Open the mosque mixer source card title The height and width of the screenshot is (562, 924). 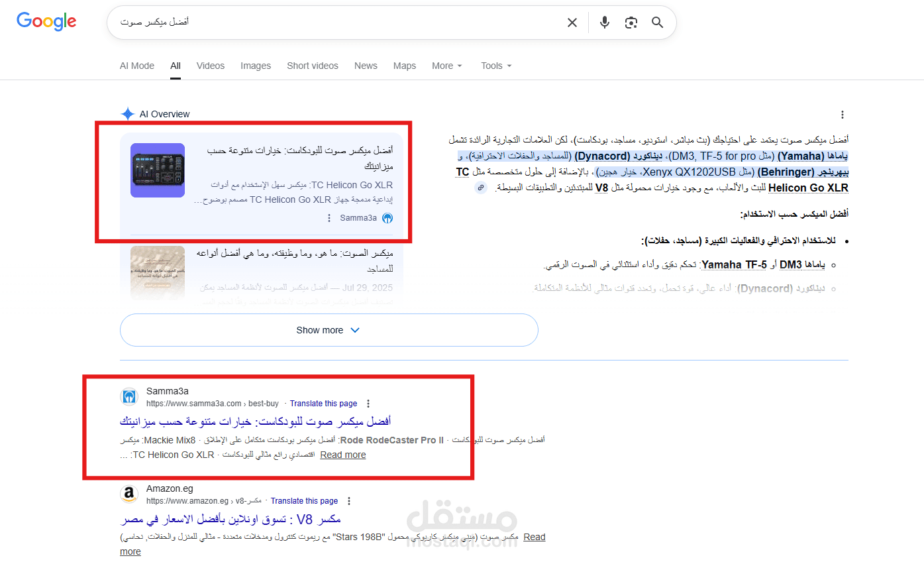[295, 260]
